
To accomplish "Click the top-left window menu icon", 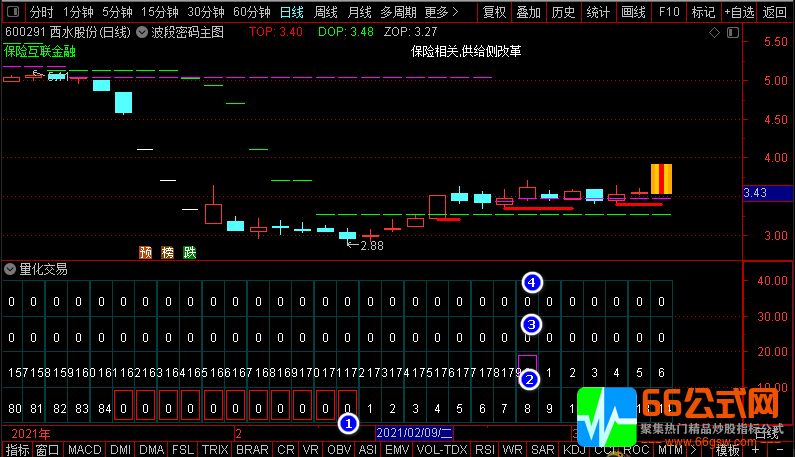I will 12,13.
